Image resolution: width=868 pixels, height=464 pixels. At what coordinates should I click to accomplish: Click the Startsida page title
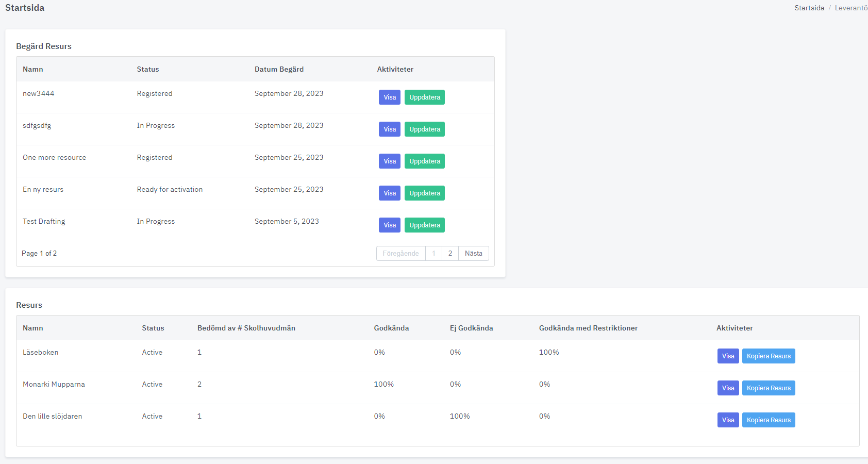(25, 8)
